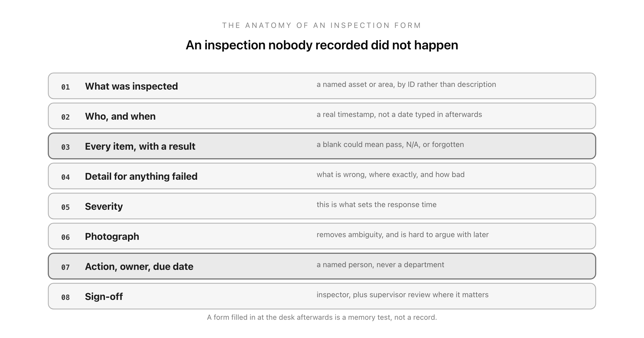The width and height of the screenshot is (644, 338).
Task: Click the main headline about unrecorded inspections
Action: pos(322,45)
